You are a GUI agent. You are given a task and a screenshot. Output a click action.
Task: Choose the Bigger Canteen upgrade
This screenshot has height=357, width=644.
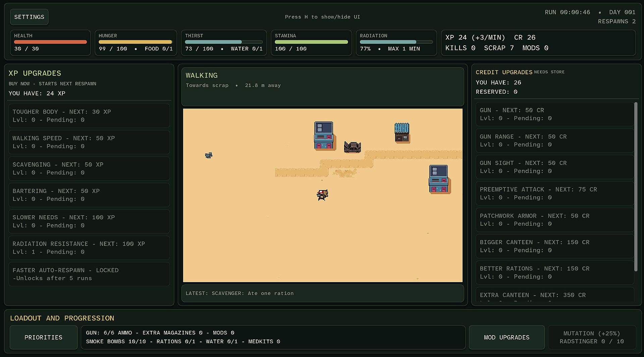pyautogui.click(x=555, y=246)
